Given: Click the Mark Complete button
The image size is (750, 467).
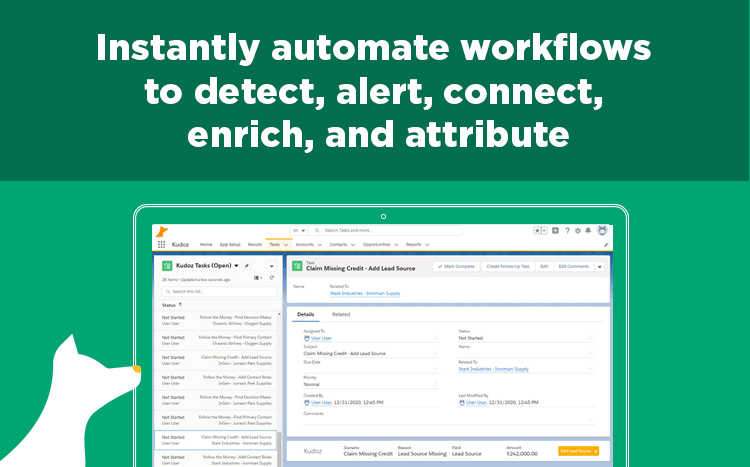Looking at the screenshot, I should [456, 267].
